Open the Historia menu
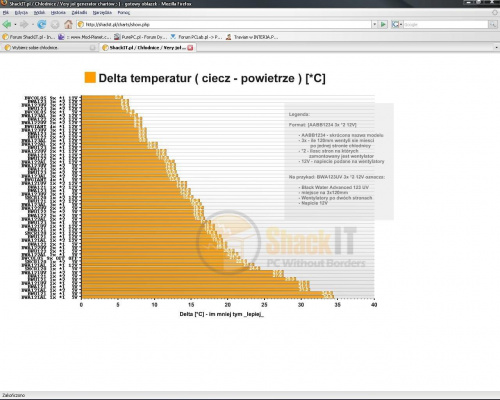This screenshot has width=500, height=400. point(58,13)
